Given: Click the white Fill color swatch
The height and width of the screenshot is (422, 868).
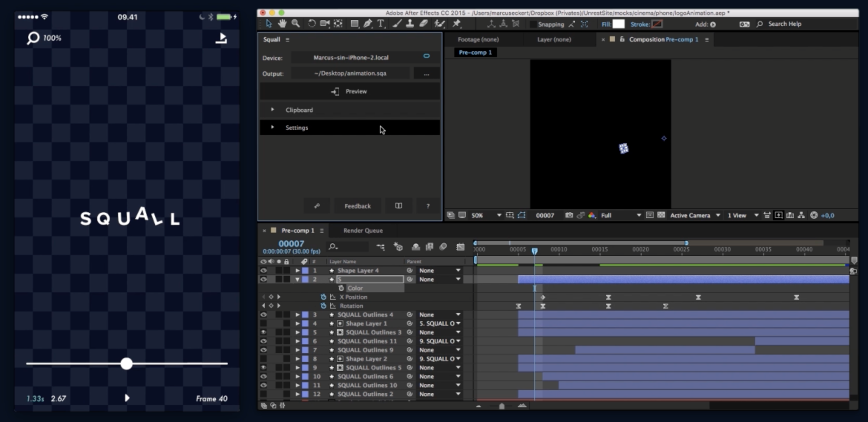Looking at the screenshot, I should point(618,24).
